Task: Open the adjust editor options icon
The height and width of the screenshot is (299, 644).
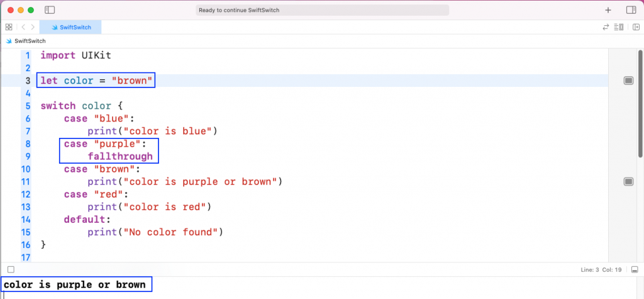Action: coord(619,27)
